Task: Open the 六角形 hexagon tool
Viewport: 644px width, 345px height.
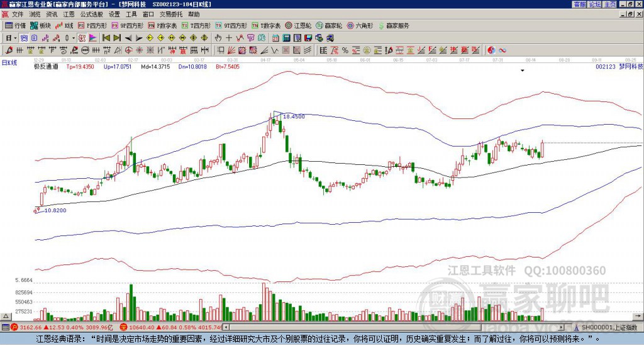Action: 360,25
